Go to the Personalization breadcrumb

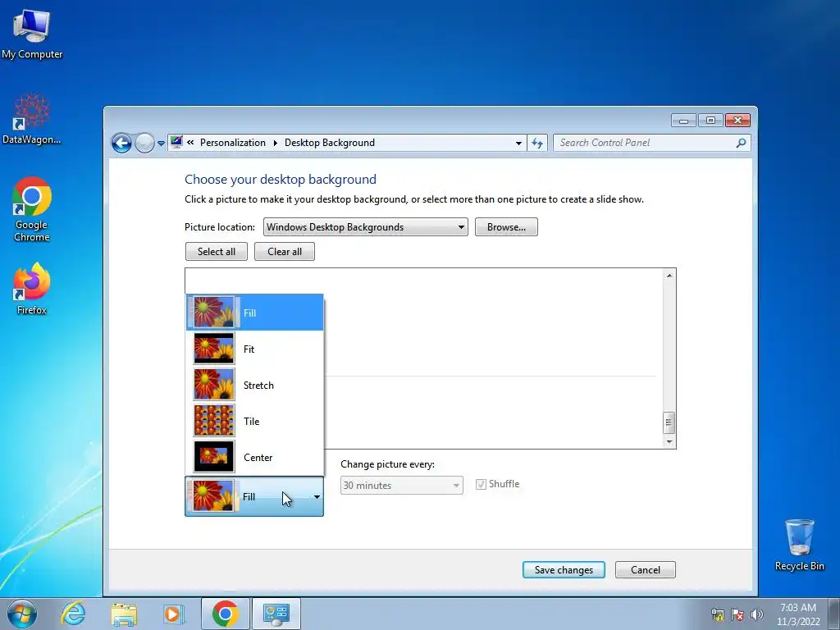click(x=232, y=143)
